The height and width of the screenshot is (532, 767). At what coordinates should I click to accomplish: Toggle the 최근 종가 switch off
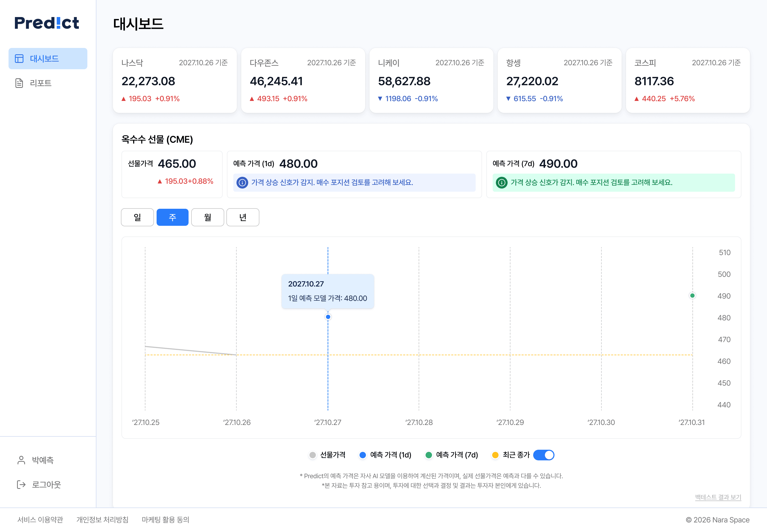click(544, 455)
